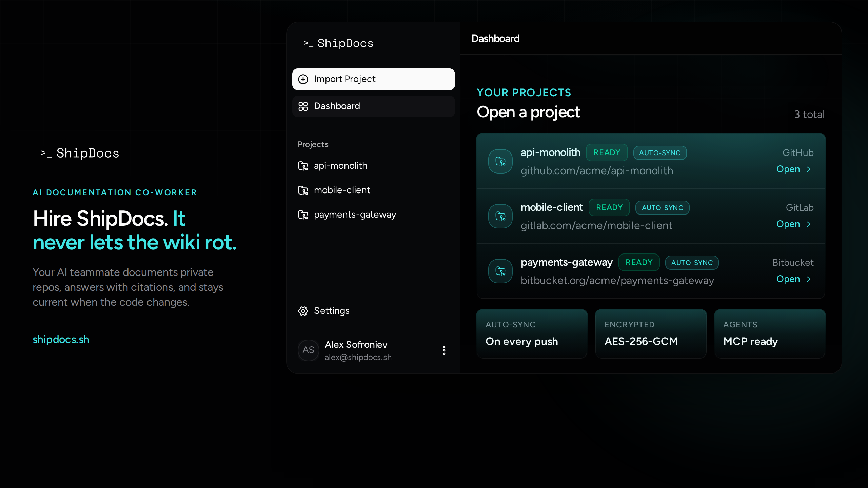Click the chevron next to api-monolith Open
868x488 pixels.
click(808, 169)
